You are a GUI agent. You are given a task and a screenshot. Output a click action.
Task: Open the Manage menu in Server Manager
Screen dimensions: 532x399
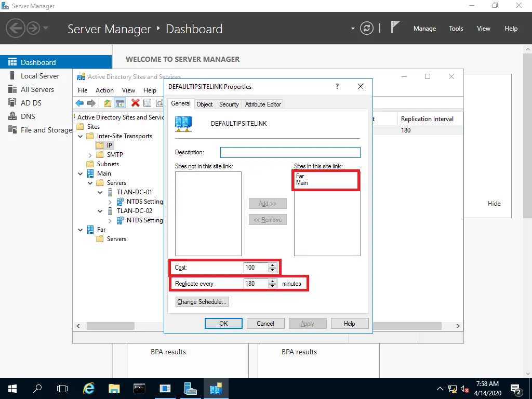(424, 29)
